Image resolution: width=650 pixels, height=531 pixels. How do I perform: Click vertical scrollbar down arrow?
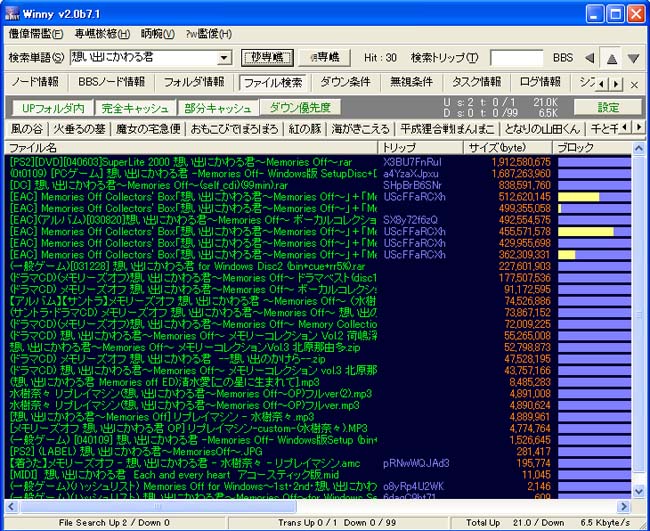click(x=639, y=492)
